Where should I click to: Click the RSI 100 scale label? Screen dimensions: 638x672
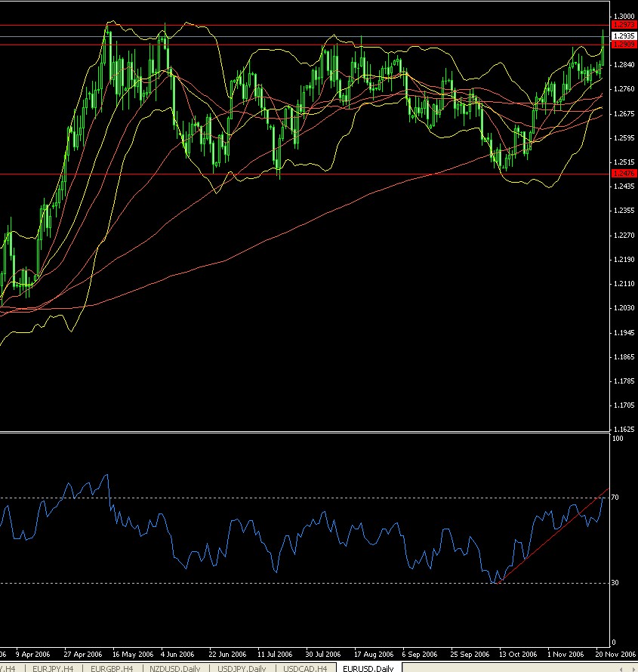click(x=618, y=439)
